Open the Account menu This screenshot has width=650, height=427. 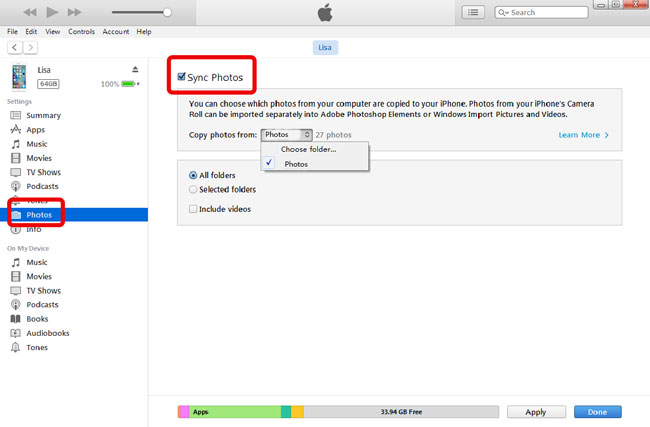click(116, 32)
